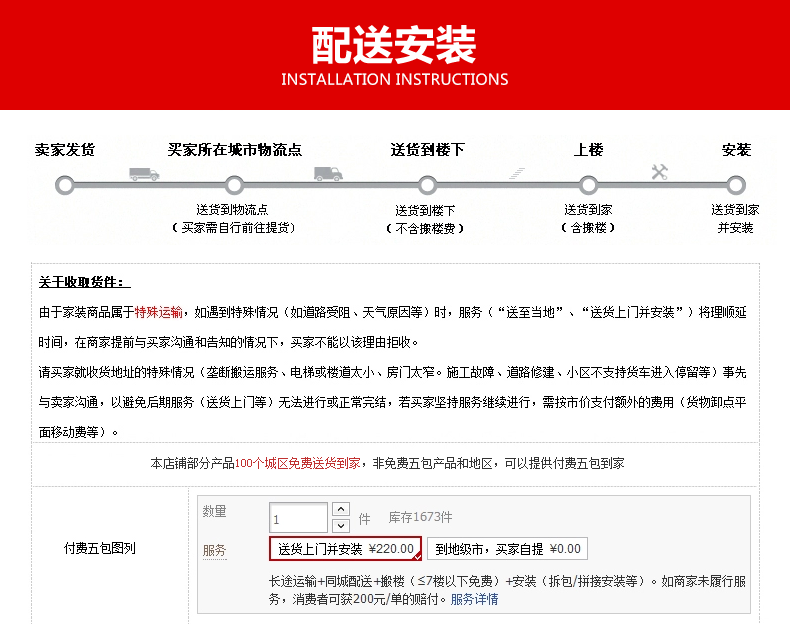The image size is (790, 624).
Task: Click the red 特殊运输 text
Action: tap(158, 312)
